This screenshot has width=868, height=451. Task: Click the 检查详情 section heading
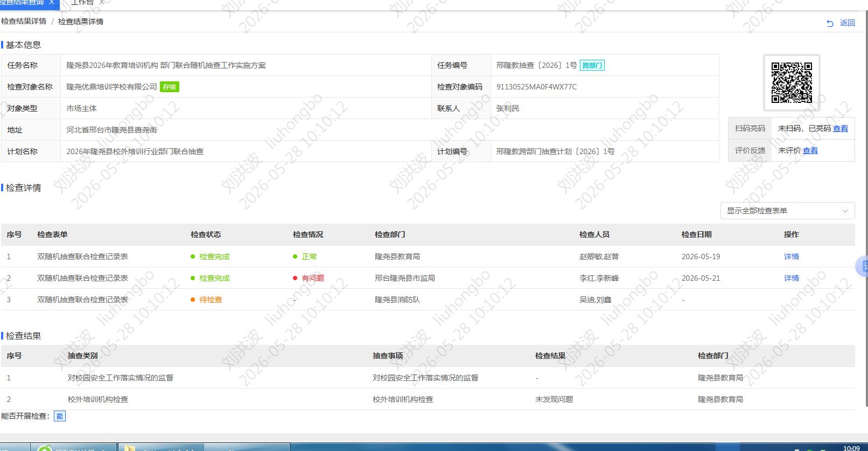tap(23, 188)
